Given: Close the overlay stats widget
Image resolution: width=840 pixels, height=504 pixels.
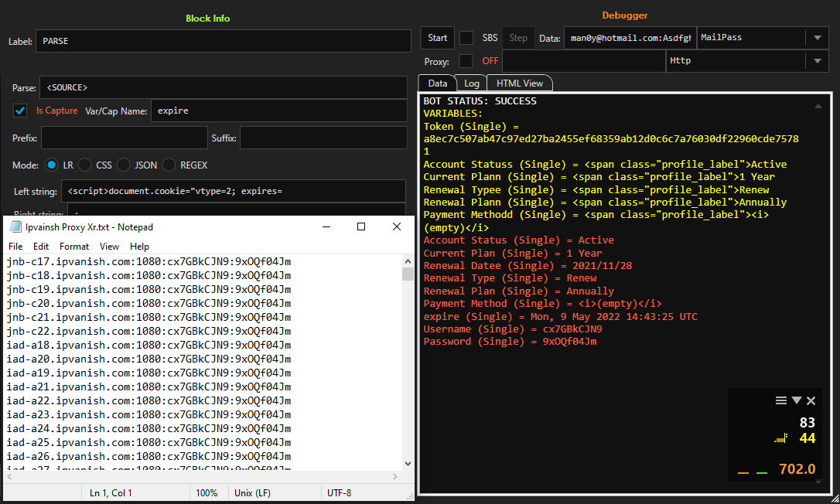Looking at the screenshot, I should click(x=811, y=400).
